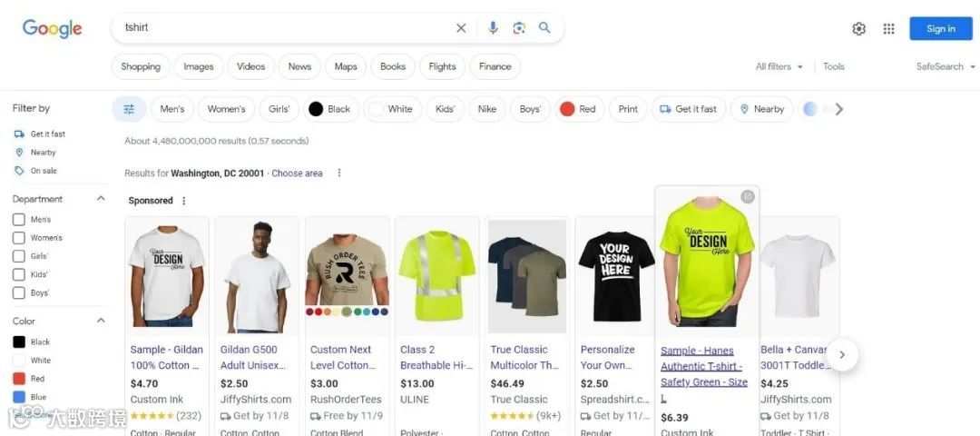The height and width of the screenshot is (436, 980).
Task: Open the settings gear
Action: point(858,29)
